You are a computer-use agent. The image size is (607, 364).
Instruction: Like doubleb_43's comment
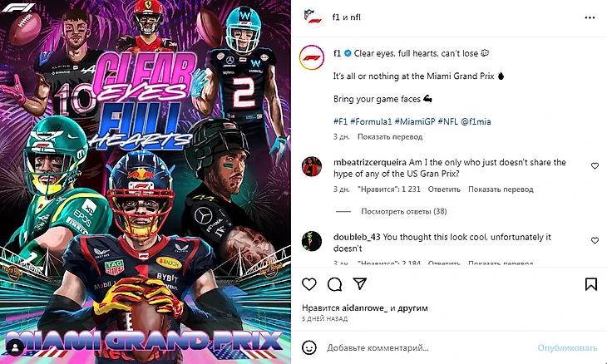[595, 241]
